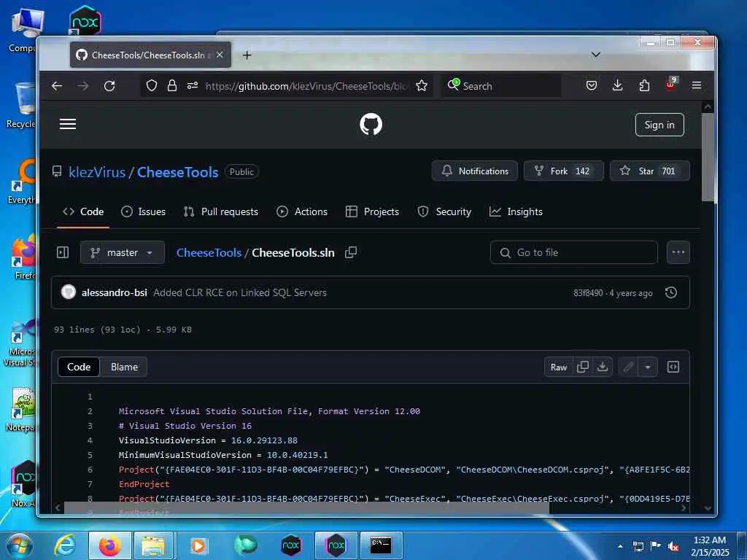The width and height of the screenshot is (747, 560).
Task: Copy raw file contents
Action: coord(583,367)
